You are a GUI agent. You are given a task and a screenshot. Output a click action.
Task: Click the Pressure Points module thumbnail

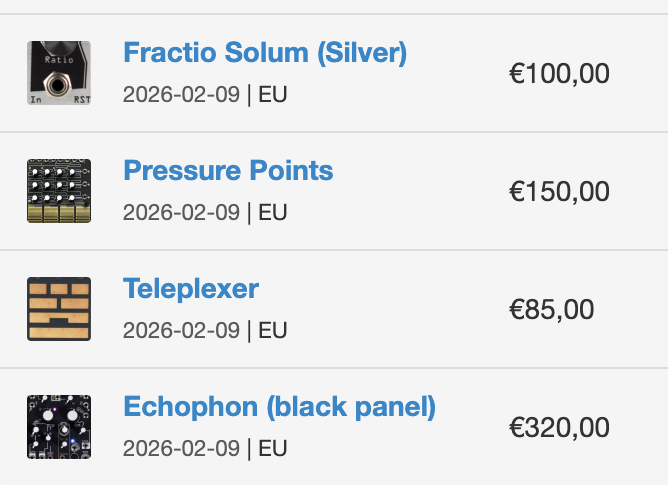59,191
